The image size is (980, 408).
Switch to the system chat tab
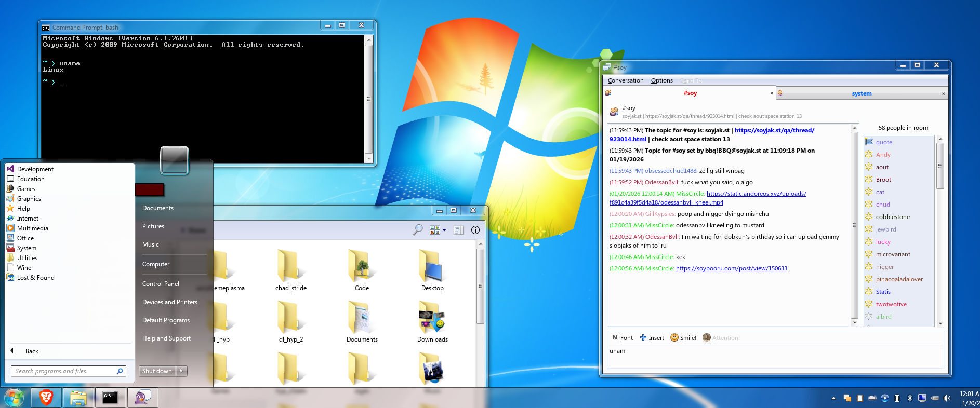pyautogui.click(x=861, y=93)
